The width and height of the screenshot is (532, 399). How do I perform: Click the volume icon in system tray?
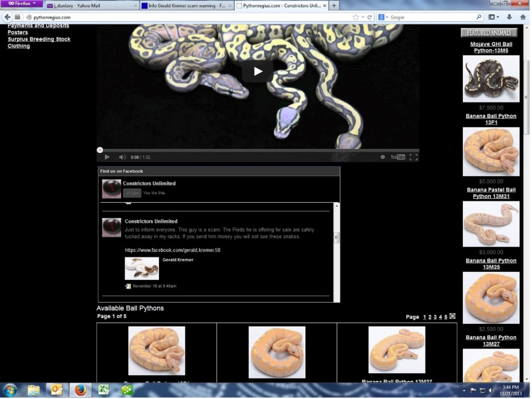click(x=491, y=390)
